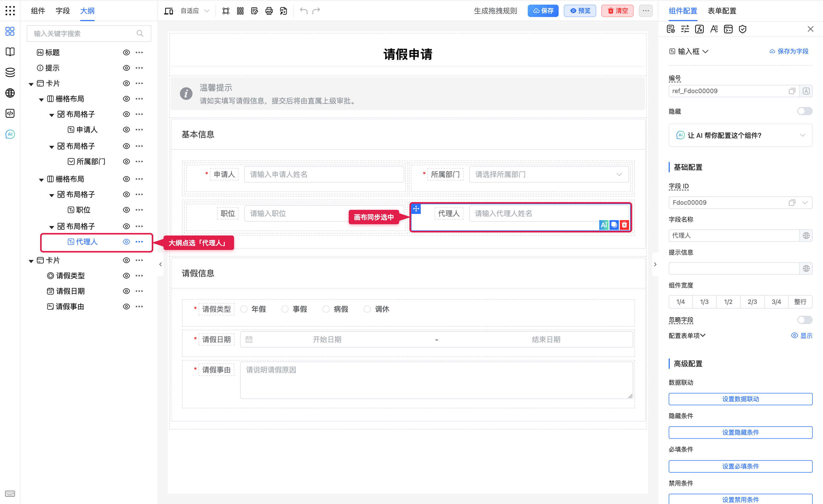This screenshot has height=504, width=823.
Task: Open the 所属部门 select dropdown
Action: click(549, 174)
